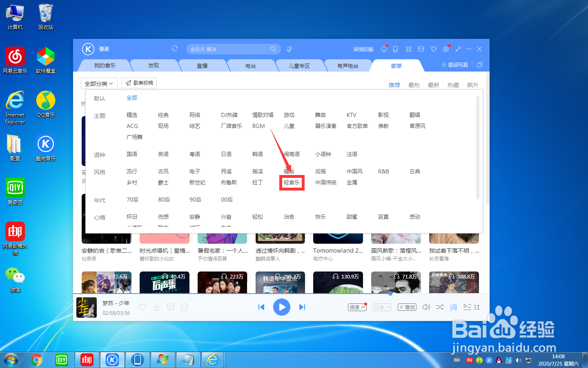This screenshot has width=588, height=368.
Task: Open the settings gear icon
Action: [x=446, y=49]
